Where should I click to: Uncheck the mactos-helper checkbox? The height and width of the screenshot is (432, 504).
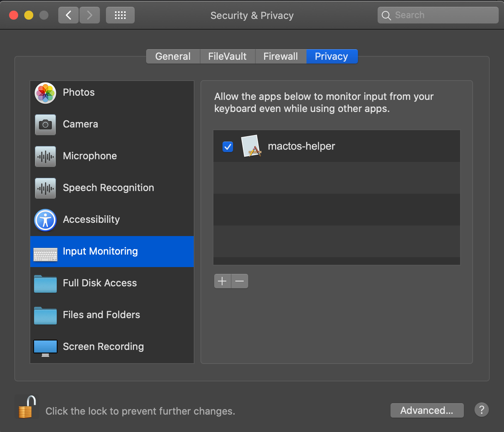coord(228,146)
